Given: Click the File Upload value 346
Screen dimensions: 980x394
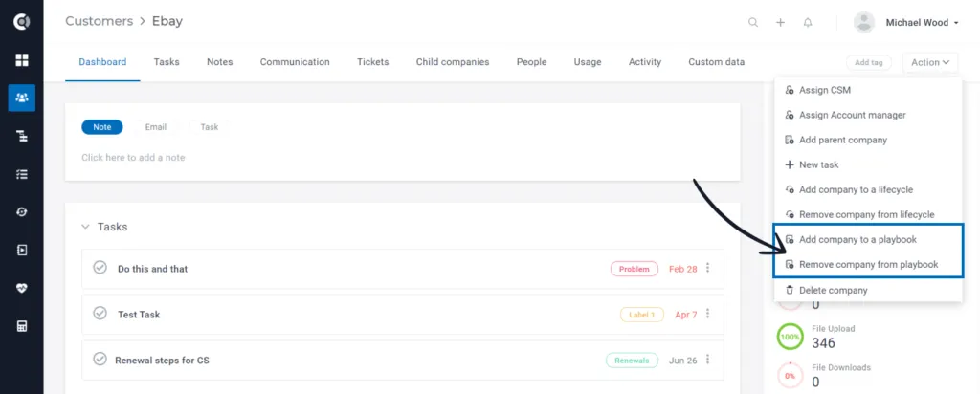Looking at the screenshot, I should click(x=823, y=342).
